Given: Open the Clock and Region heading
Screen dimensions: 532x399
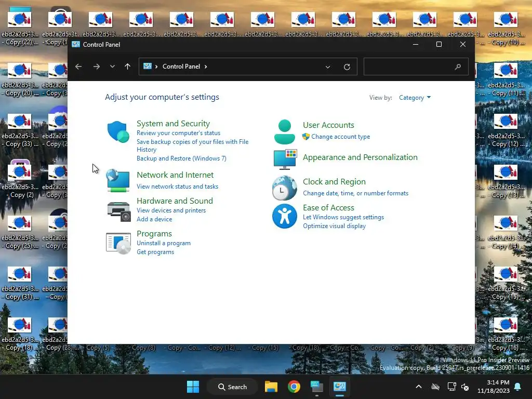Looking at the screenshot, I should [334, 182].
